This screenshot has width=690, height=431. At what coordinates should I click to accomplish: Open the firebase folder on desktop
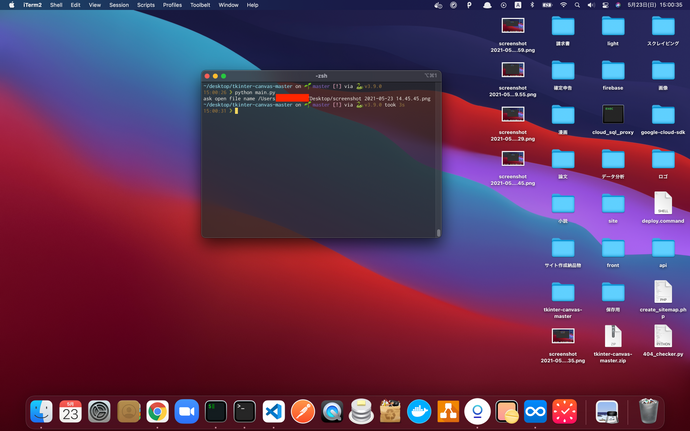point(612,71)
